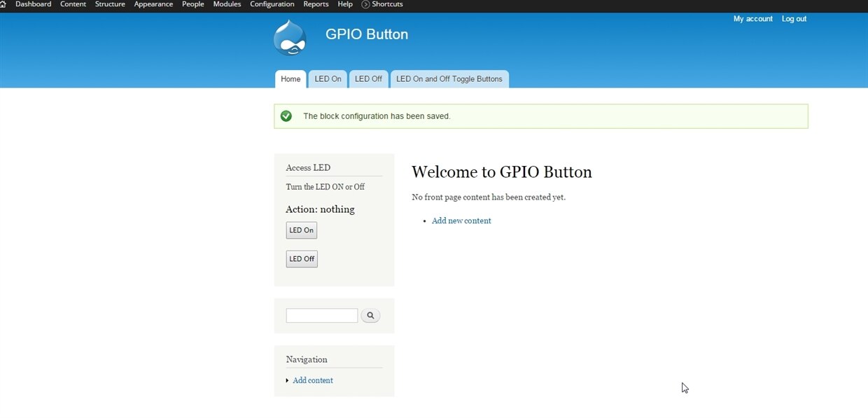868x418 pixels.
Task: Open My account link
Action: 753,19
